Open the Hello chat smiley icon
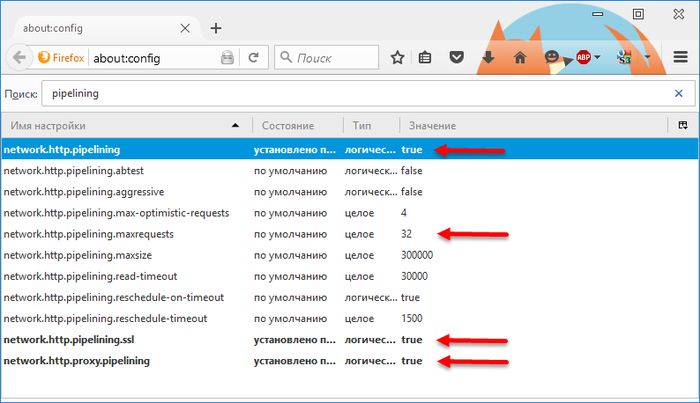700x403 pixels. point(552,57)
